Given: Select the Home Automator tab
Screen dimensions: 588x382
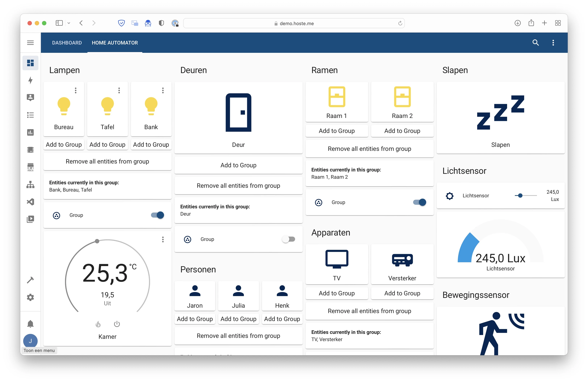Looking at the screenshot, I should click(115, 43).
